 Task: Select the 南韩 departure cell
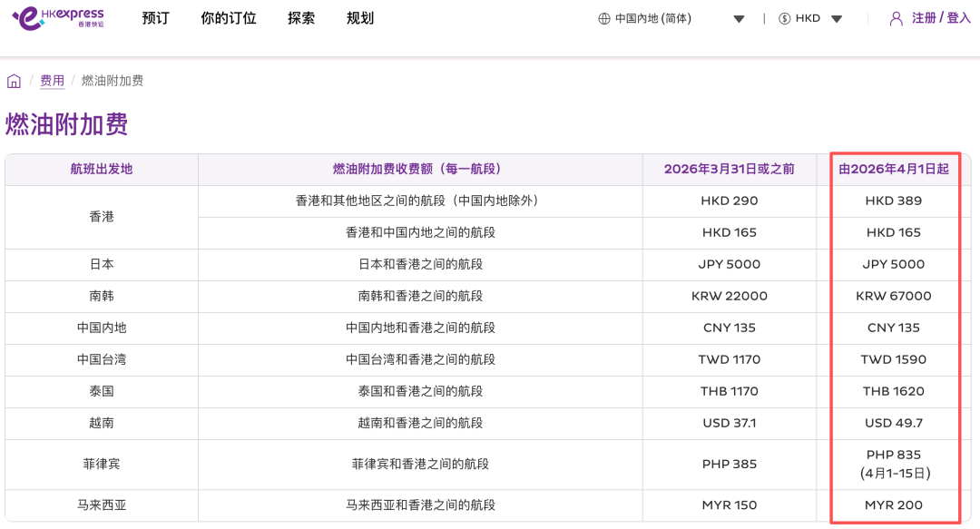coord(102,297)
